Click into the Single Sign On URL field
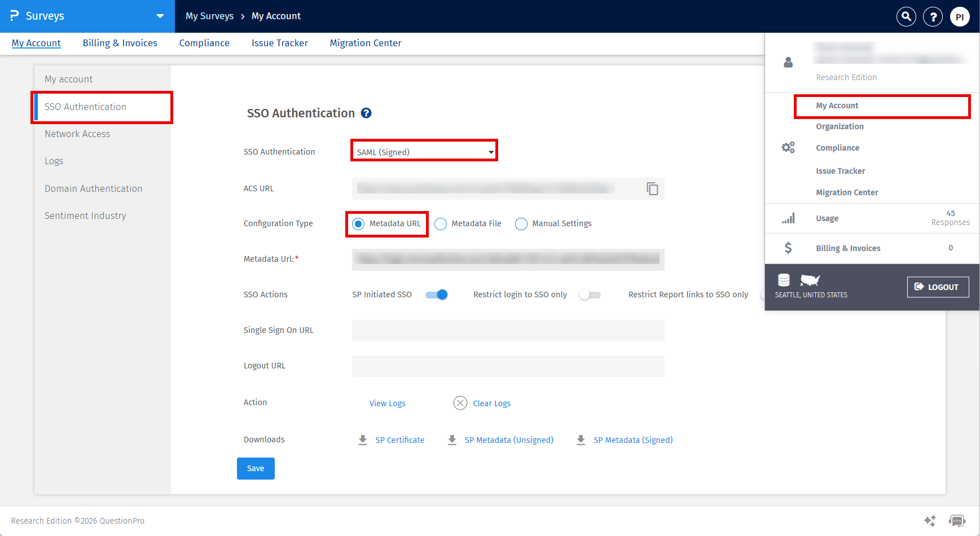This screenshot has height=536, width=980. pos(508,331)
